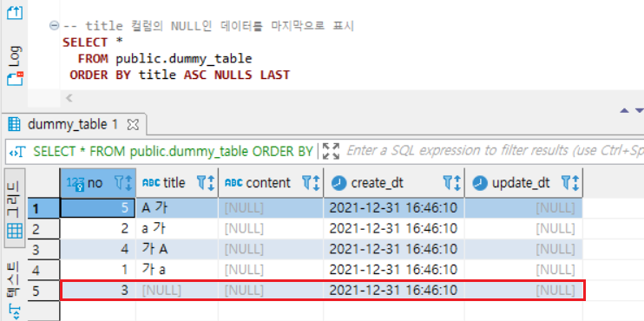The image size is (644, 321).
Task: Select row number 2 header
Action: (43, 229)
